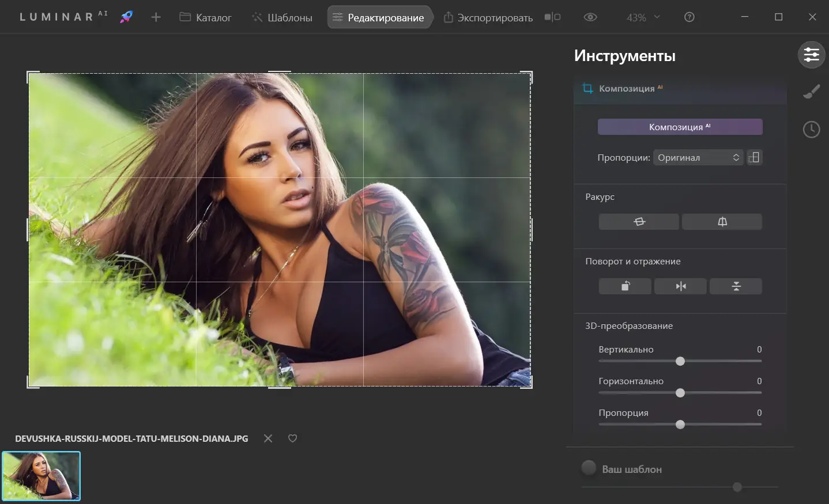The height and width of the screenshot is (504, 829).
Task: Toggle the quick preview eye icon
Action: point(590,17)
